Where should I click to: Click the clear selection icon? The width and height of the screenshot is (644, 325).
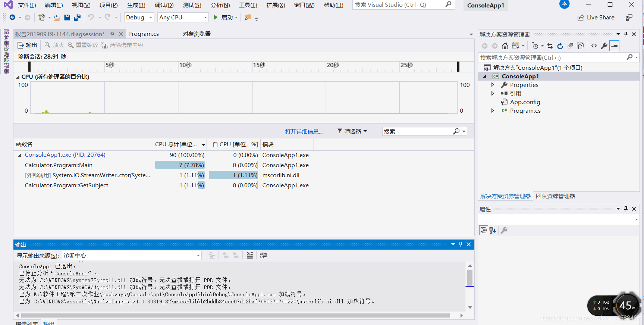(104, 45)
